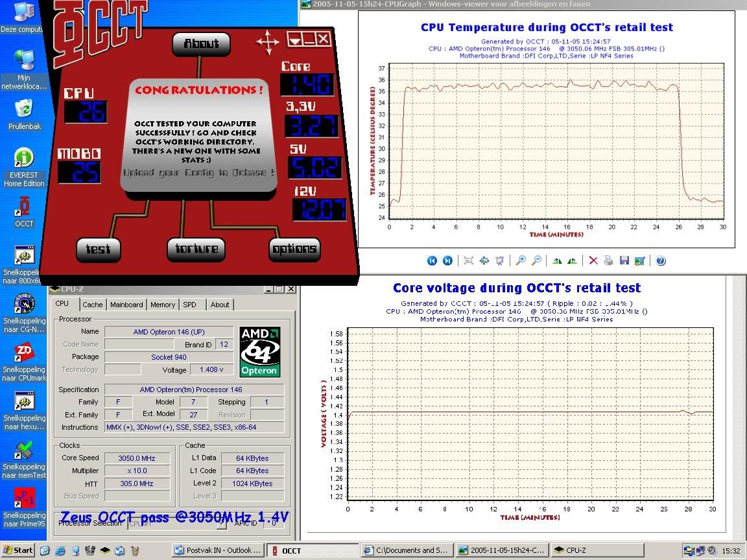
Task: Open the hexu... desktop shortcut
Action: click(24, 410)
